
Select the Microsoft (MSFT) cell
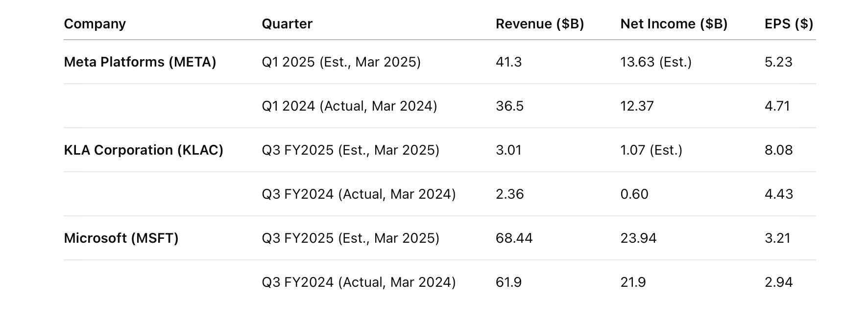121,238
